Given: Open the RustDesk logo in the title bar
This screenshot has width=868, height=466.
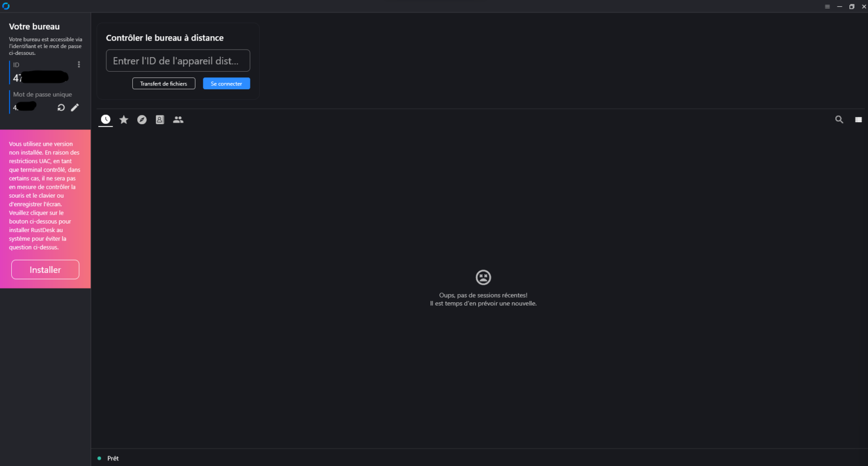Looking at the screenshot, I should 7,6.
